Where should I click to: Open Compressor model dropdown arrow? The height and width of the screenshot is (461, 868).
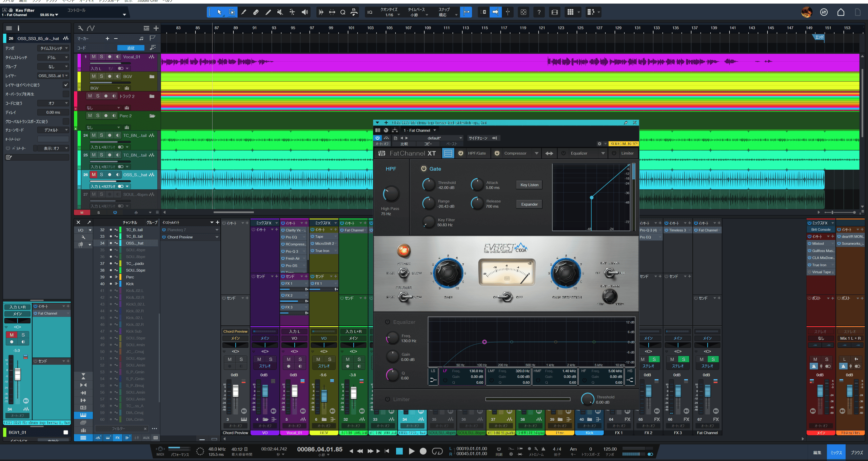click(x=536, y=153)
